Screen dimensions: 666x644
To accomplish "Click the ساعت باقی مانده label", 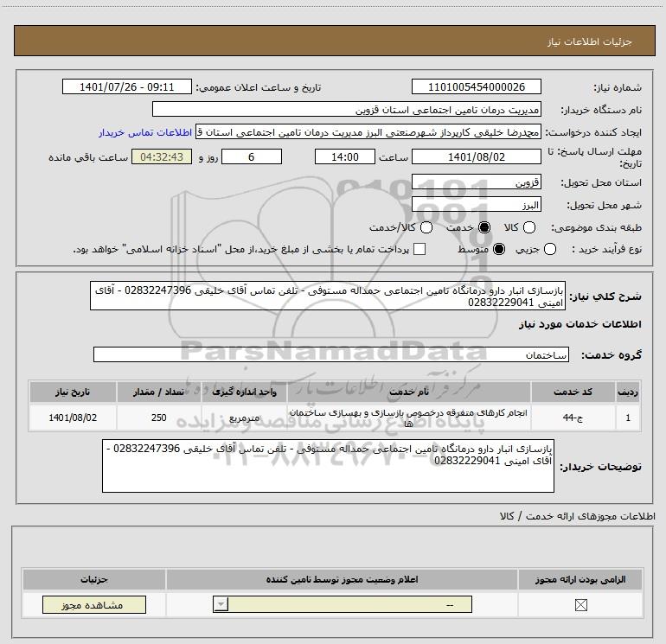I will point(88,157).
